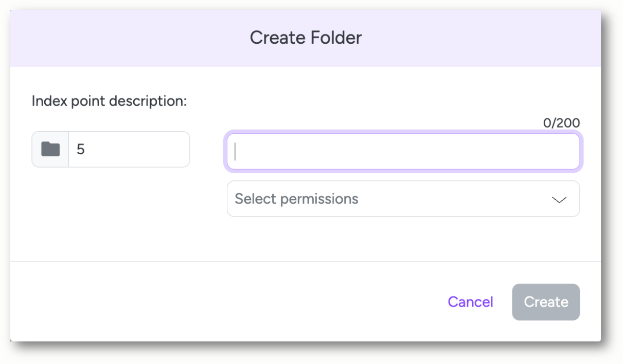The width and height of the screenshot is (623, 364).
Task: Click the downward chevron in Select permissions
Action: pyautogui.click(x=559, y=199)
